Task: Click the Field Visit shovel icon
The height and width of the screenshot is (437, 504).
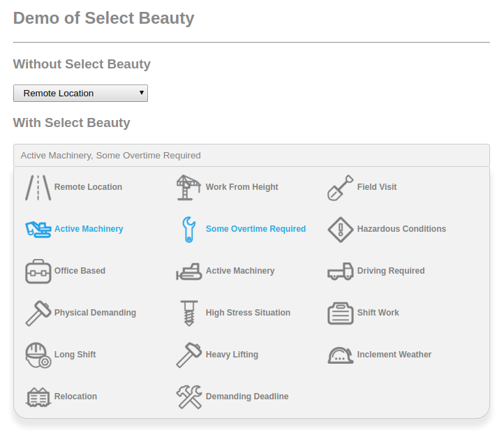Action: pyautogui.click(x=341, y=188)
